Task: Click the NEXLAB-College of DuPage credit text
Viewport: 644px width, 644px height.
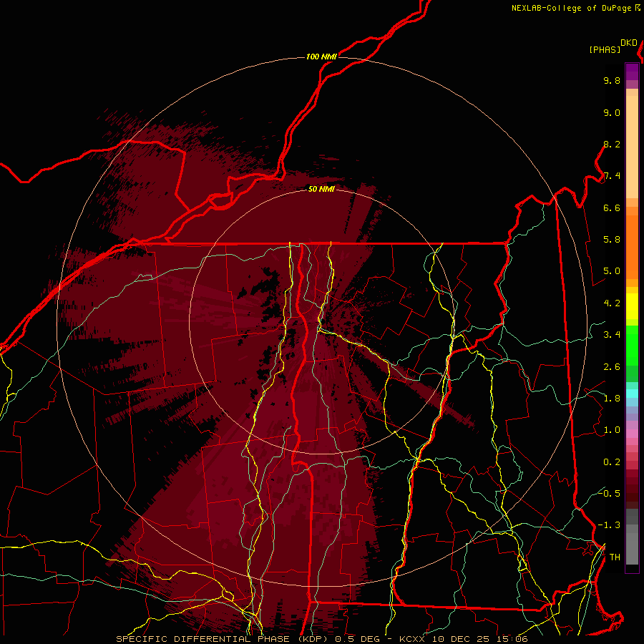Action: (x=571, y=8)
